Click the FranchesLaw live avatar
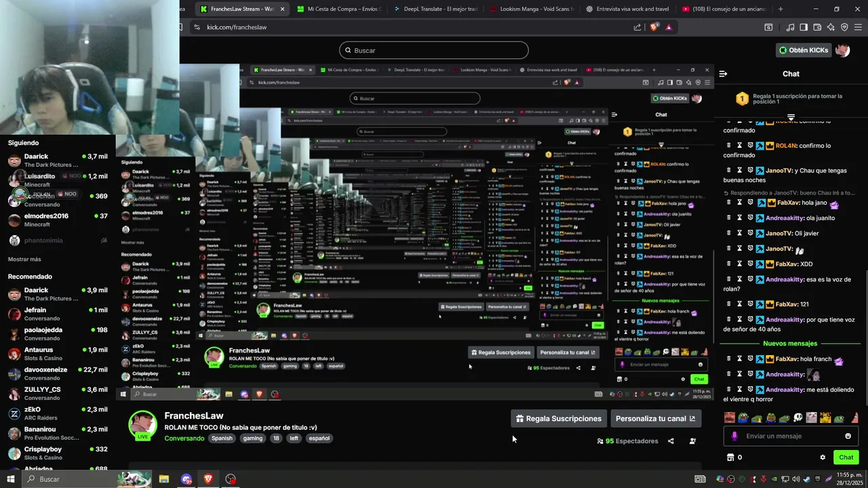This screenshot has width=868, height=488. click(142, 426)
